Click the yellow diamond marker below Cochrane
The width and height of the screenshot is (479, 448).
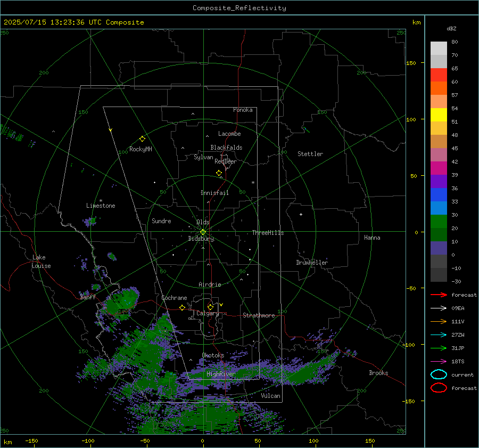point(182,307)
